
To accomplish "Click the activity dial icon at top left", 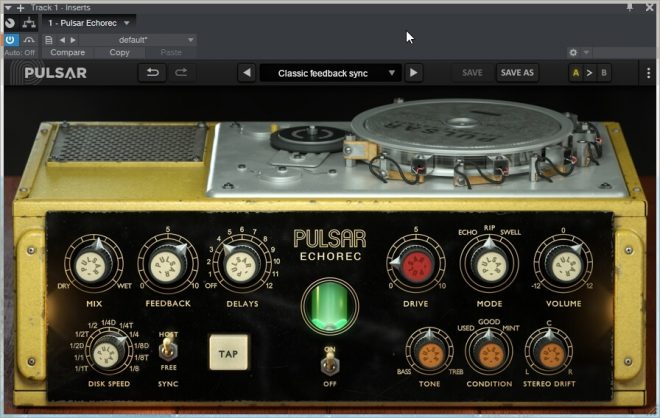I will 10,23.
